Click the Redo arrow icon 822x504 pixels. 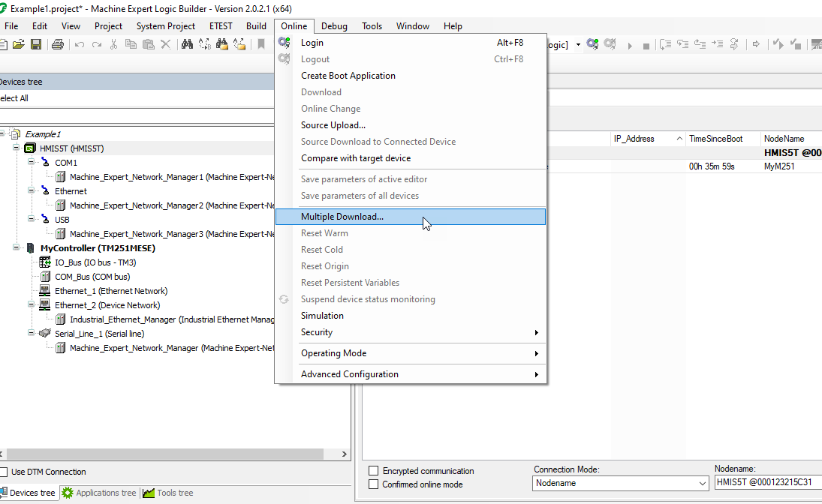(96, 44)
